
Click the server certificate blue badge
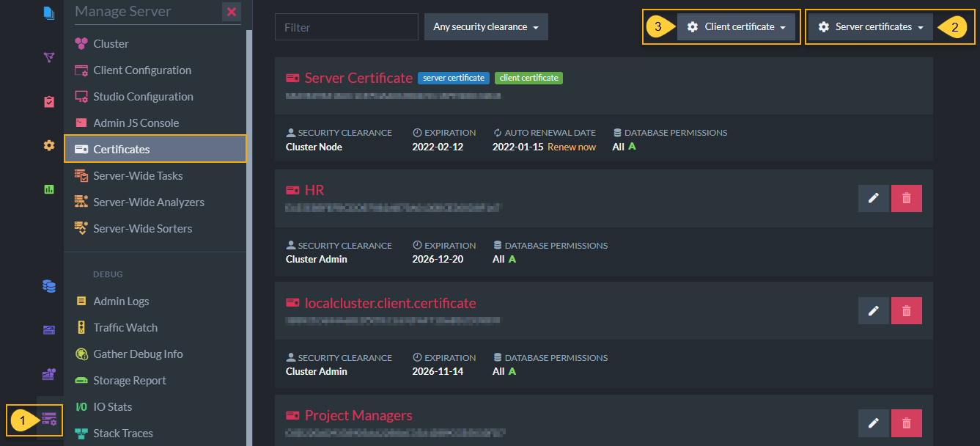[x=454, y=78]
